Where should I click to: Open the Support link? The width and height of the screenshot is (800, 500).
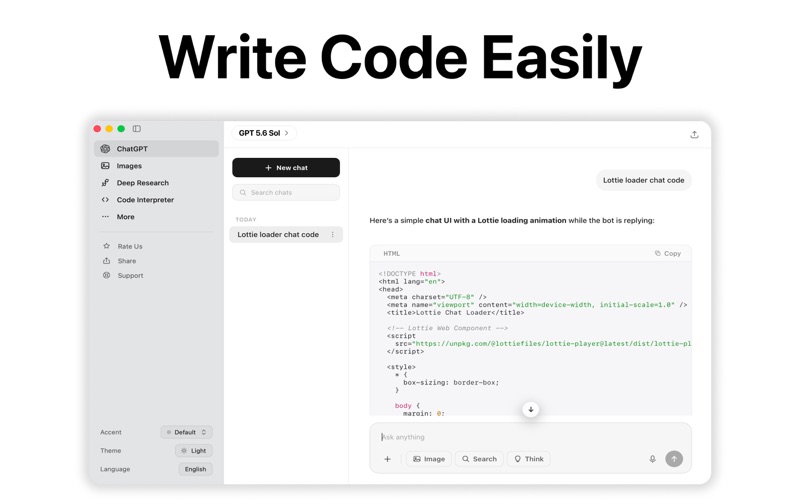coord(123,276)
